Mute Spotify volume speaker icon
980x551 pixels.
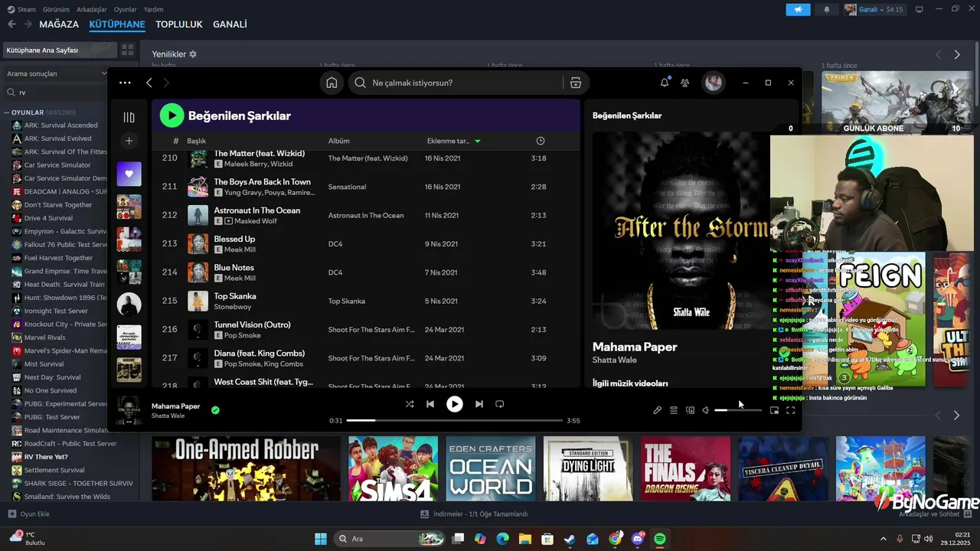coord(706,410)
